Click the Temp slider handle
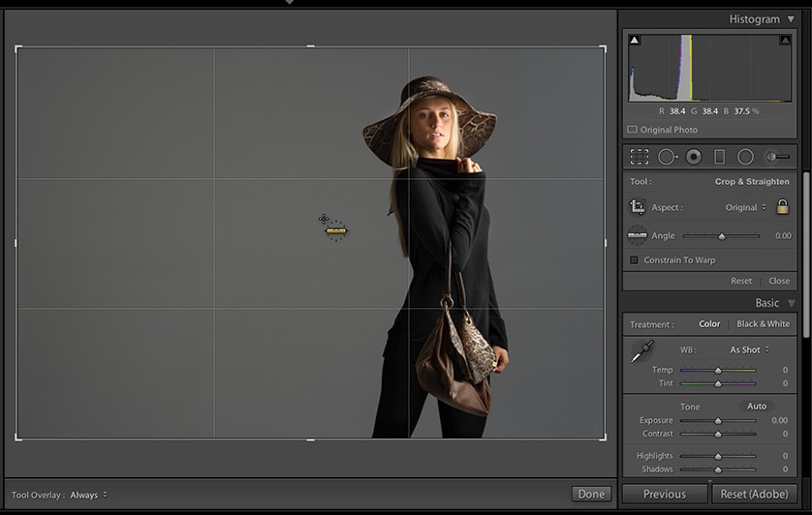Viewport: 812px width, 515px height. pyautogui.click(x=718, y=370)
